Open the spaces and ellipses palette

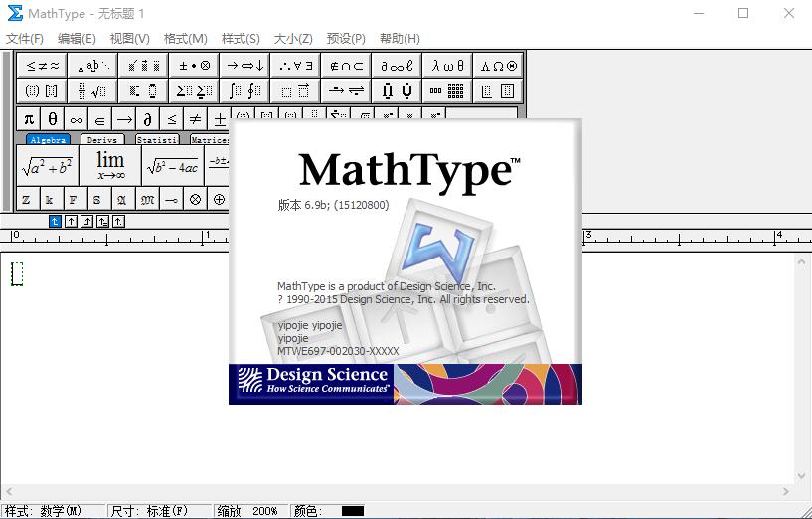coord(92,66)
